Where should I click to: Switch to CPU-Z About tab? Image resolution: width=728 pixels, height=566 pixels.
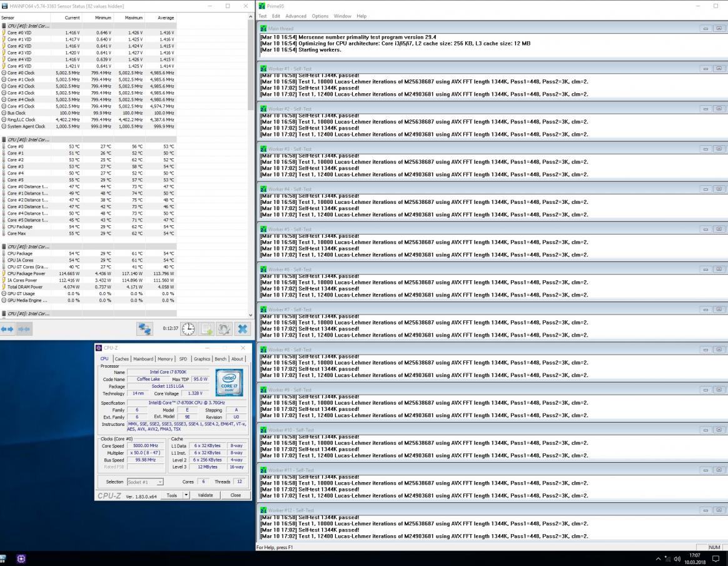237,359
